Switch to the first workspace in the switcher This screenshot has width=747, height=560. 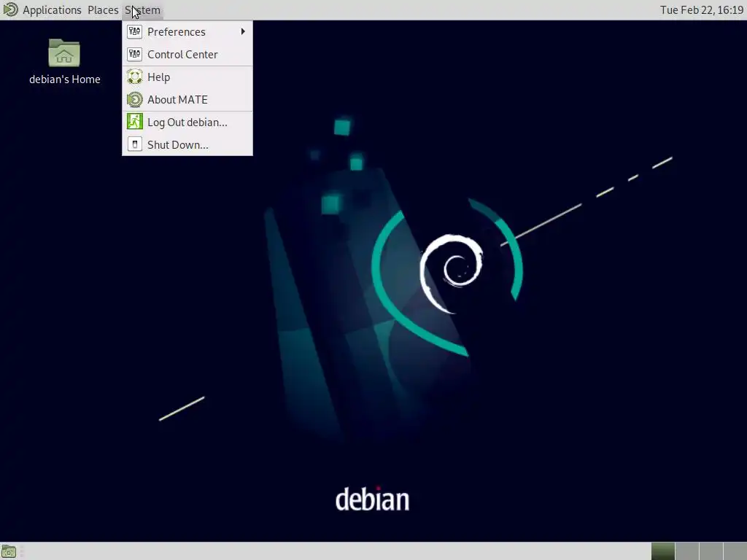[663, 551]
